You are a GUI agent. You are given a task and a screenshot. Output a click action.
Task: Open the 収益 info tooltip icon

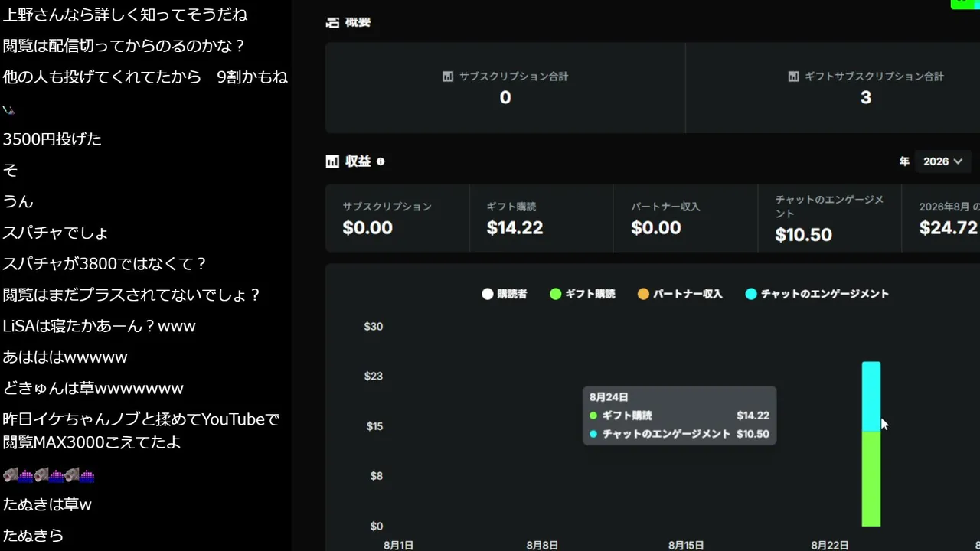[x=381, y=161]
